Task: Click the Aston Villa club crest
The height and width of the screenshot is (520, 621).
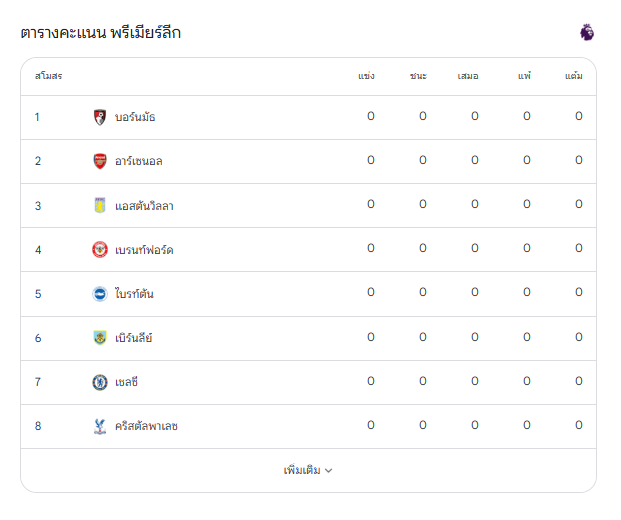Action: click(100, 205)
